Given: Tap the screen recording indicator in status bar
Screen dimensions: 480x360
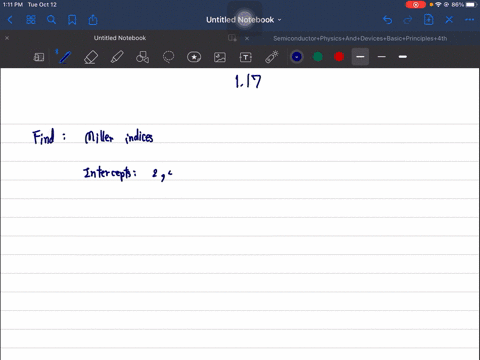Looking at the screenshot, I should coord(416,5).
